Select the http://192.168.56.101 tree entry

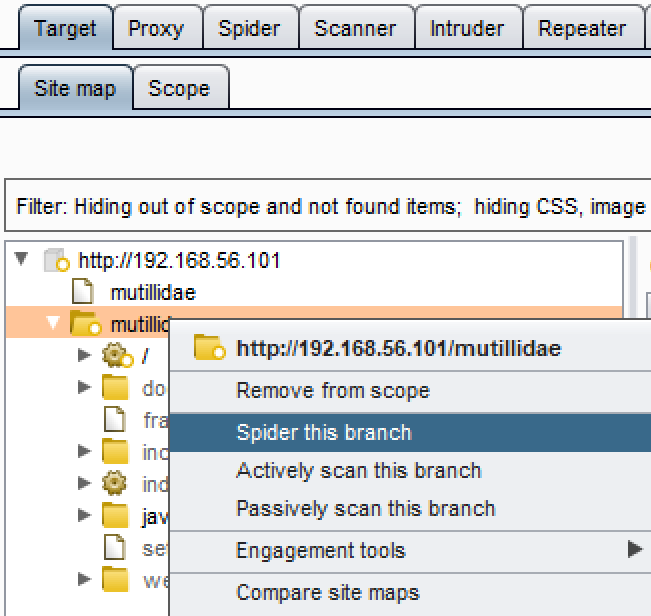click(x=179, y=260)
